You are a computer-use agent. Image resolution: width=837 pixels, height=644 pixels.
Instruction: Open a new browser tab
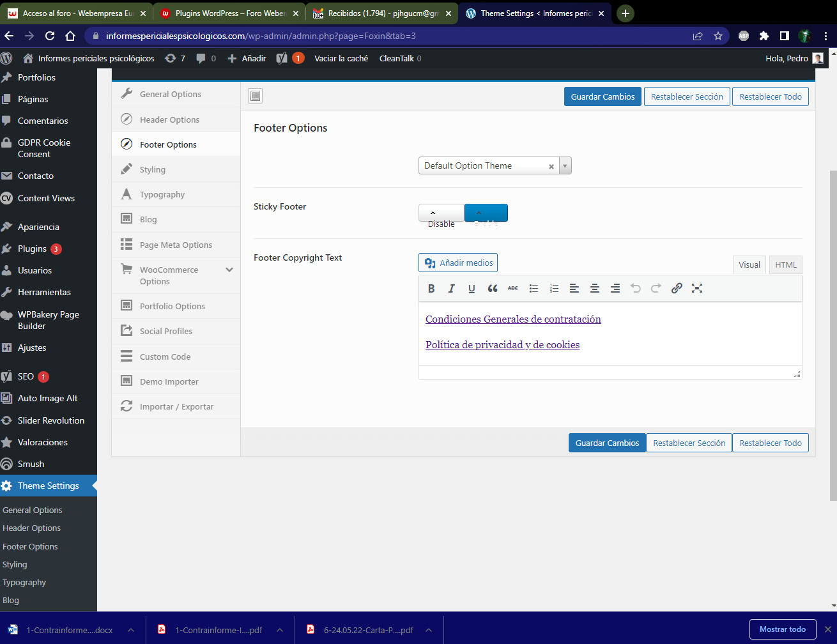coord(626,13)
